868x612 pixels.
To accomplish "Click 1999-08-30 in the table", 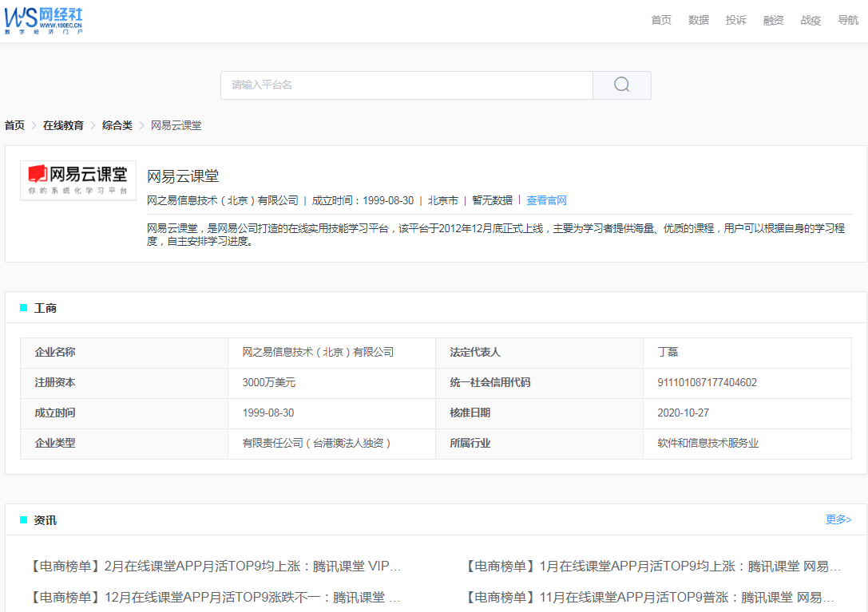I will coord(268,413).
